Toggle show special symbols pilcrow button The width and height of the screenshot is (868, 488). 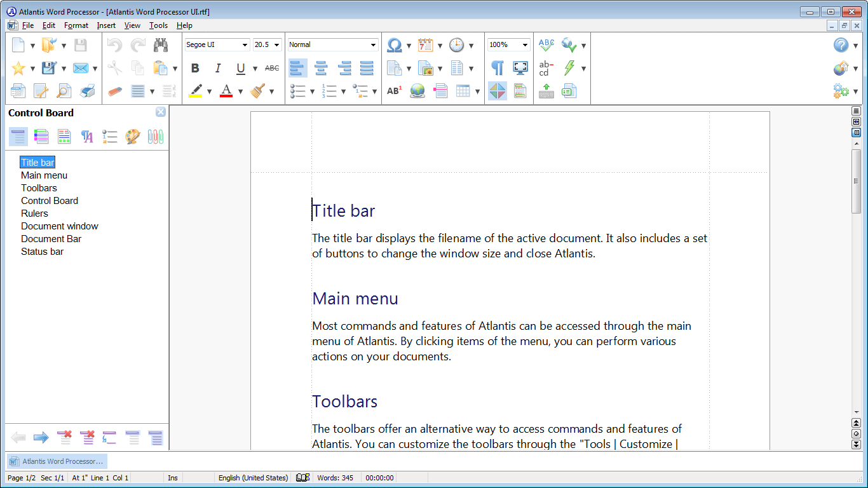point(498,68)
